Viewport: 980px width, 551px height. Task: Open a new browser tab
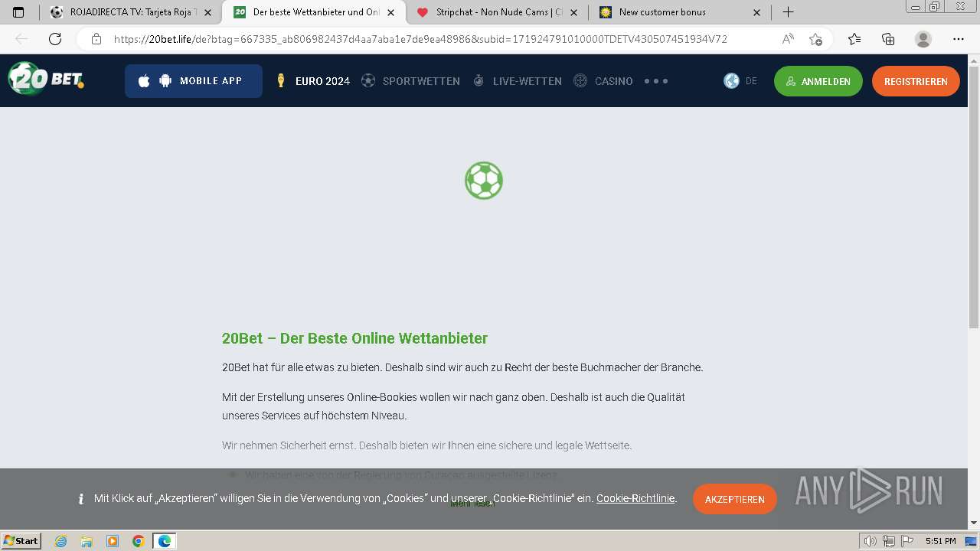(788, 12)
